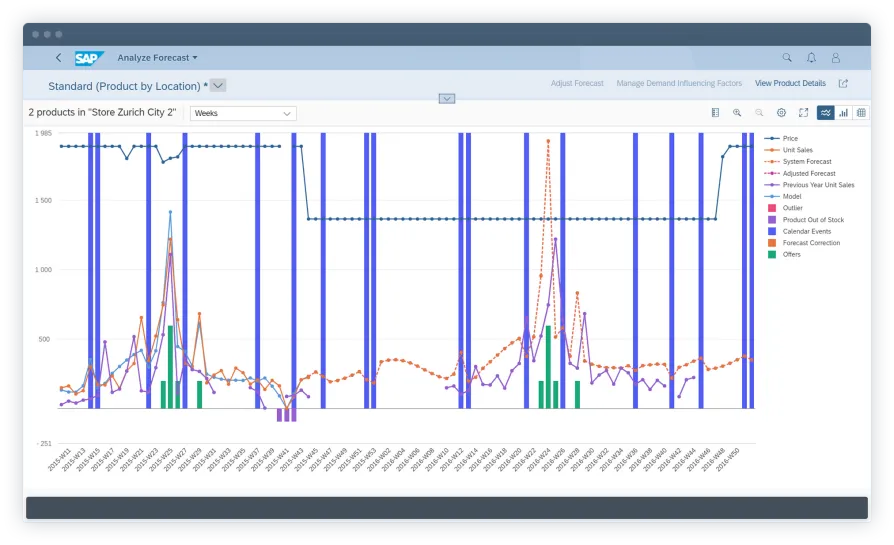894x545 pixels.
Task: Collapse the header with chevron button
Action: [x=447, y=98]
